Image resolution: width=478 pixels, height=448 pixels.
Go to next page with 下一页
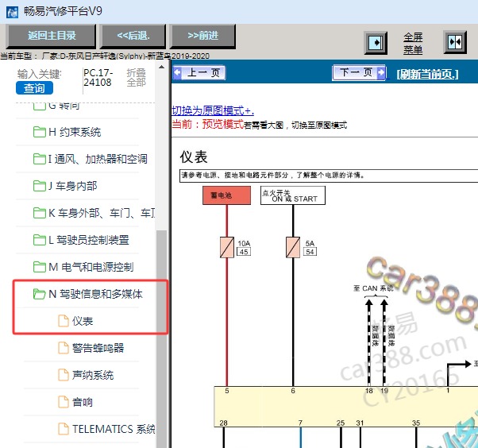[359, 72]
